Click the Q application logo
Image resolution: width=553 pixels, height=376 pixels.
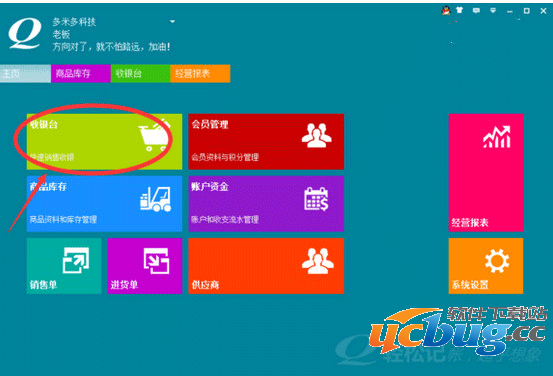(x=25, y=34)
